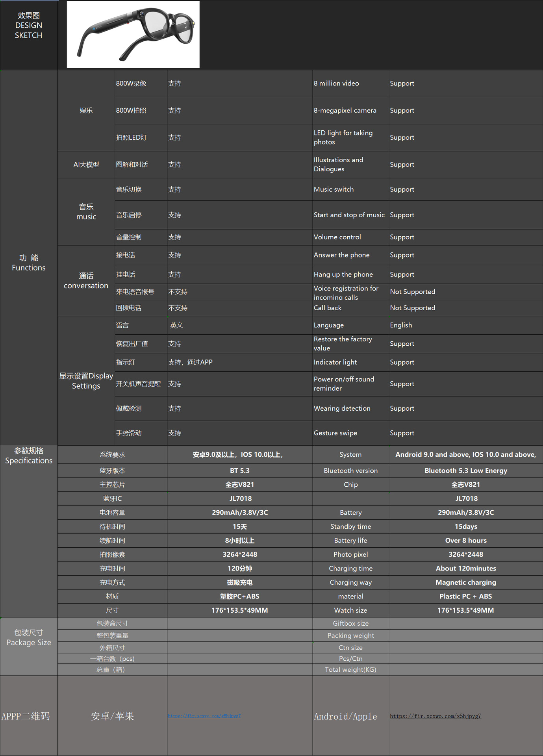Screen dimensions: 543x756
Task: Click the "LED light for taking photos" cell
Action: (343, 137)
